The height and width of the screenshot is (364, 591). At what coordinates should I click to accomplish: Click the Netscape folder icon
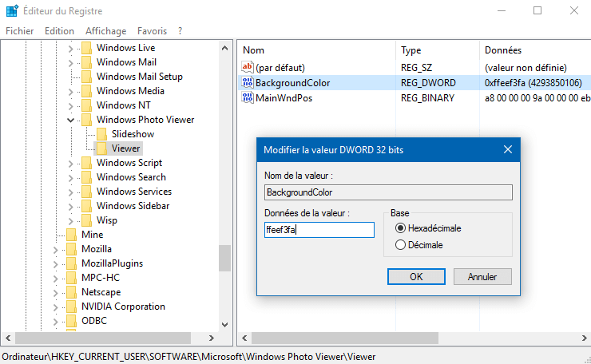pyautogui.click(x=72, y=292)
